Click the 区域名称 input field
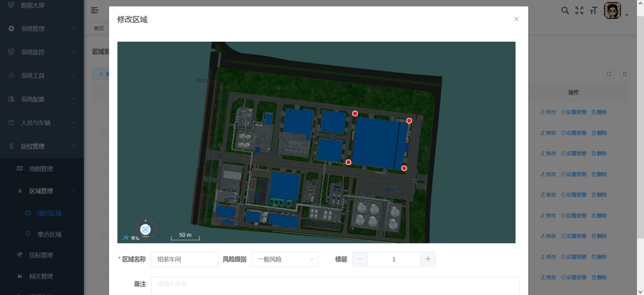Viewport: 644px width, 295px height. click(184, 259)
